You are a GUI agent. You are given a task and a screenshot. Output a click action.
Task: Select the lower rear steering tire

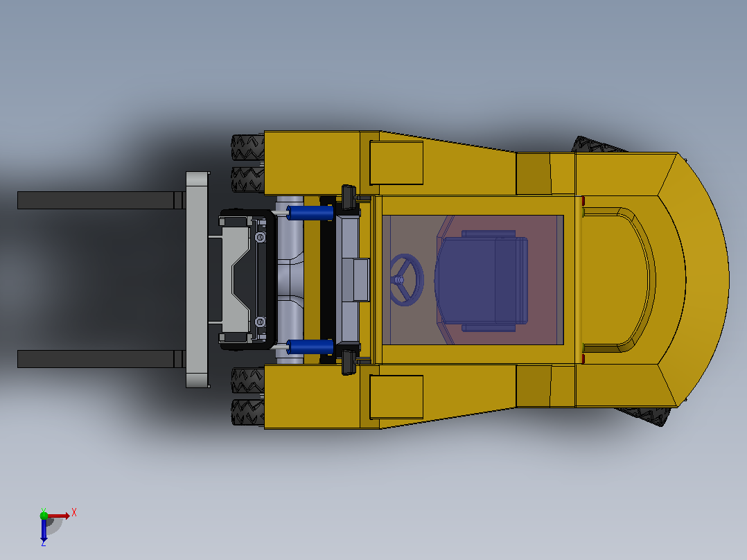click(x=643, y=417)
